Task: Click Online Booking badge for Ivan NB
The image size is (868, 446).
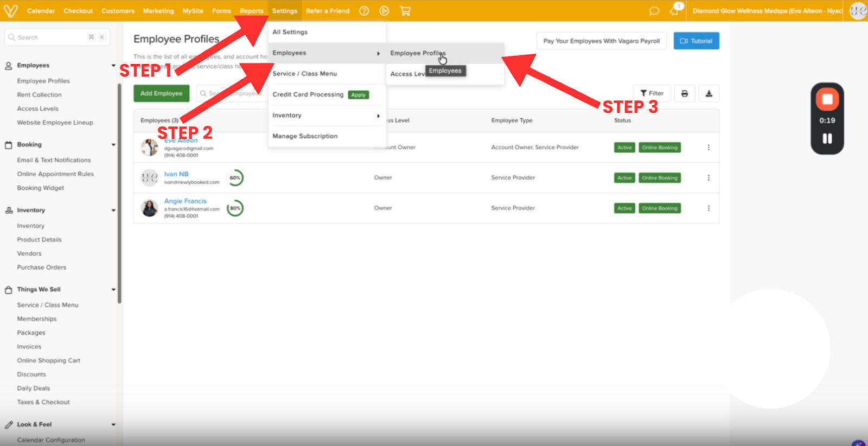Action: (660, 178)
